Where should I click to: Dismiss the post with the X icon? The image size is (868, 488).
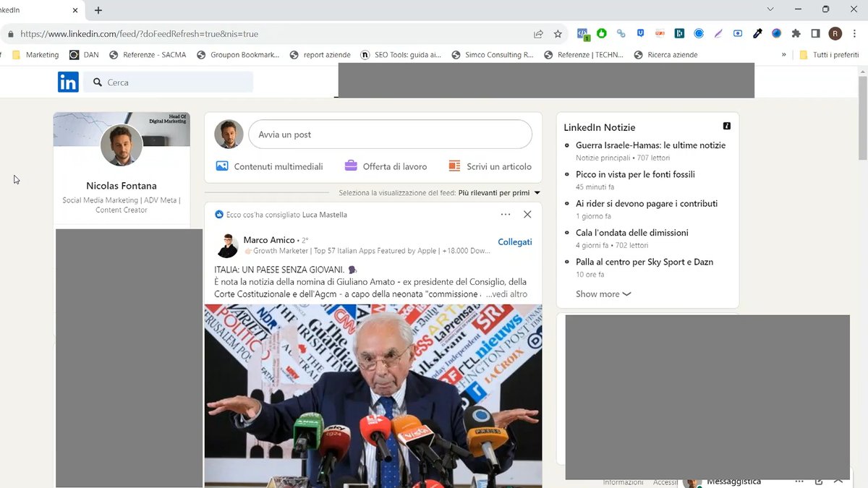click(527, 215)
